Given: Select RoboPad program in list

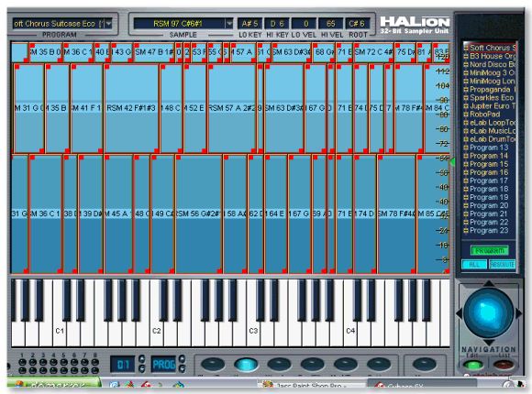Looking at the screenshot, I should point(484,115).
